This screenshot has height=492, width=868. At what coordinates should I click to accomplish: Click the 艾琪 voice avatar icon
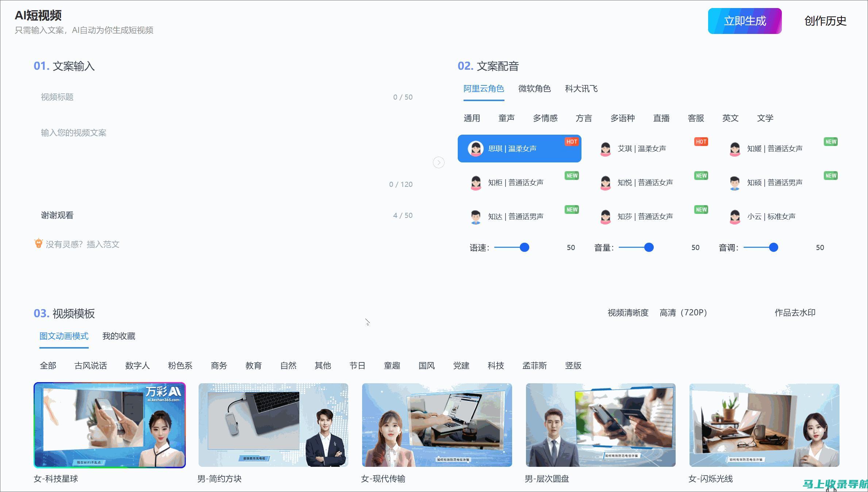point(606,149)
